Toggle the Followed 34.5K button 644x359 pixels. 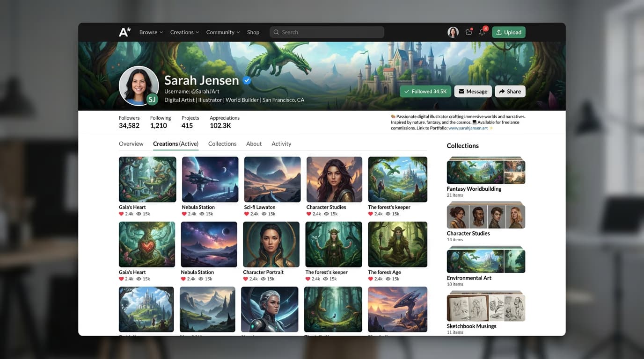(x=425, y=92)
